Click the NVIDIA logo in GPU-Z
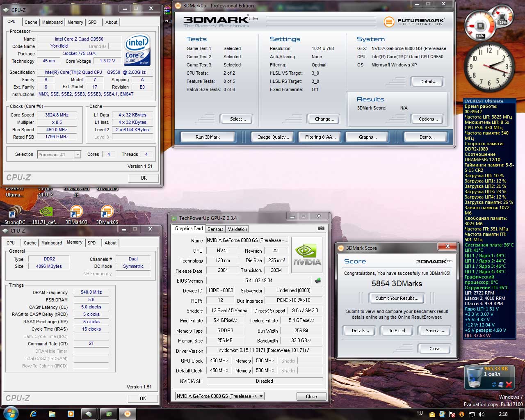The image size is (525, 420). (x=307, y=254)
